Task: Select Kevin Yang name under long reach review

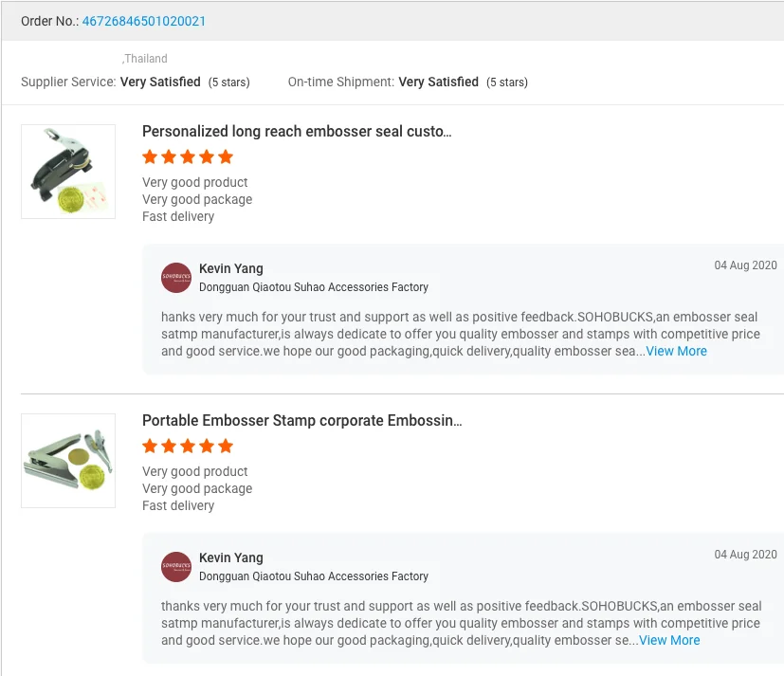Action: tap(231, 269)
